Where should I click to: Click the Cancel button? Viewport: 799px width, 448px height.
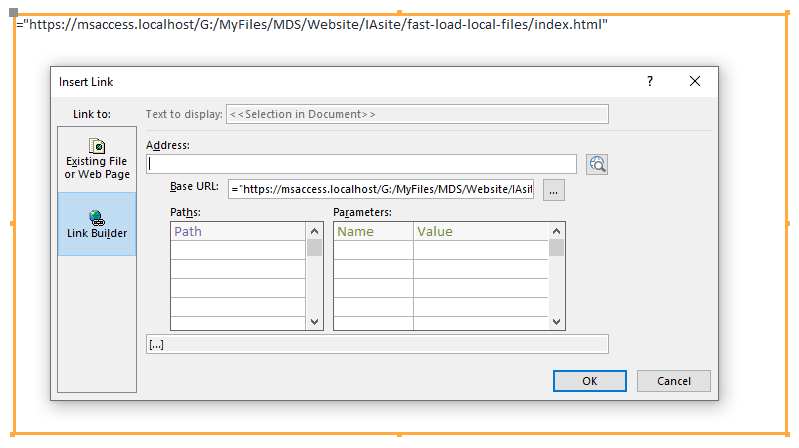pos(674,381)
